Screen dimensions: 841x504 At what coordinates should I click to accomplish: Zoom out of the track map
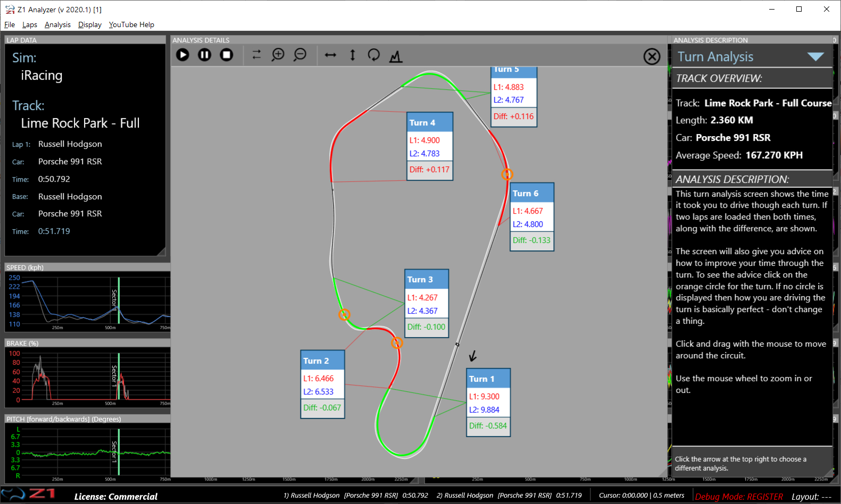point(300,55)
